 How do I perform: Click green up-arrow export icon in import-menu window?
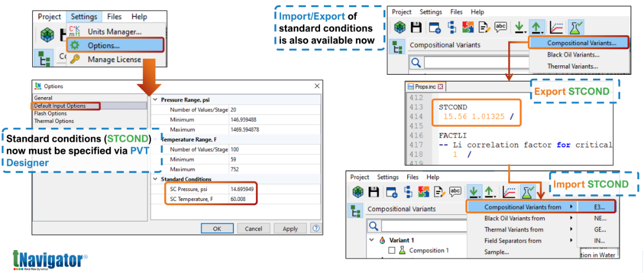point(490,191)
